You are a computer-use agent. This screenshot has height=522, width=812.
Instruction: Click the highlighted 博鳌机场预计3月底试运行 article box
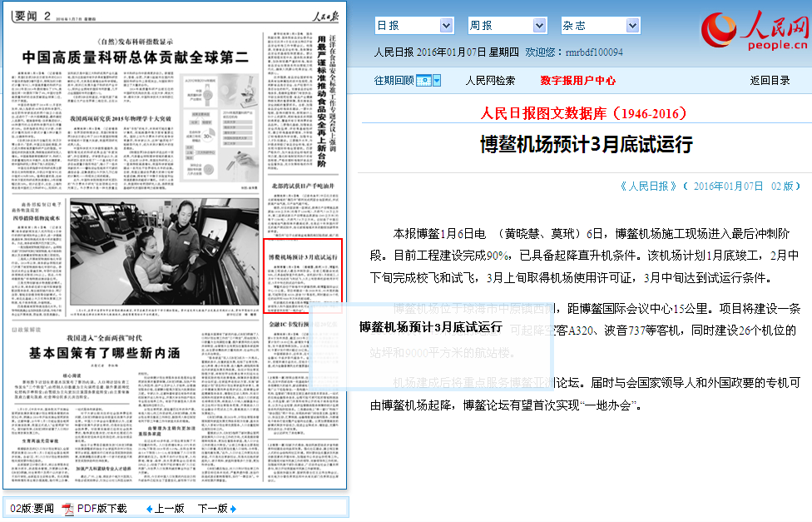pos(303,276)
